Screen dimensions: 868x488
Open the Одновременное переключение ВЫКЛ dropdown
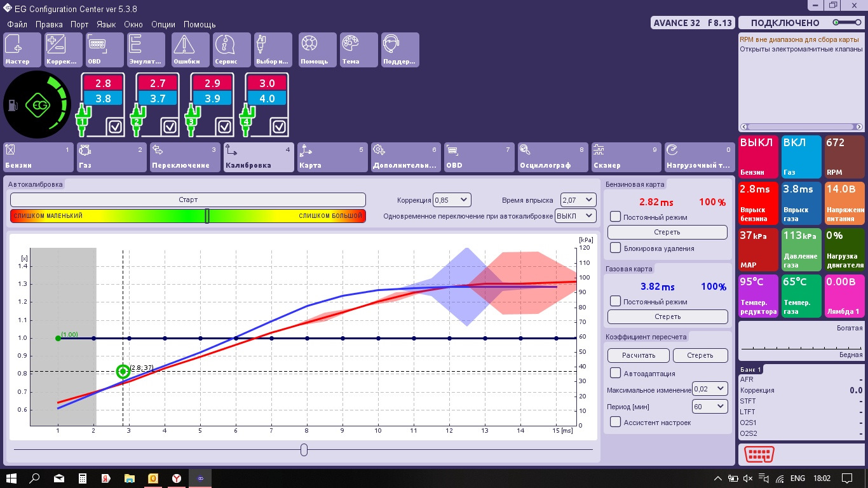coord(576,216)
